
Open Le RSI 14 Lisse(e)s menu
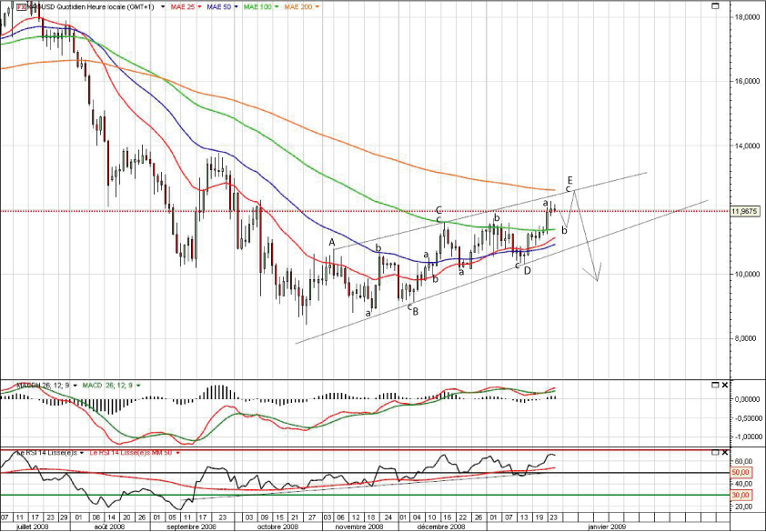80,452
